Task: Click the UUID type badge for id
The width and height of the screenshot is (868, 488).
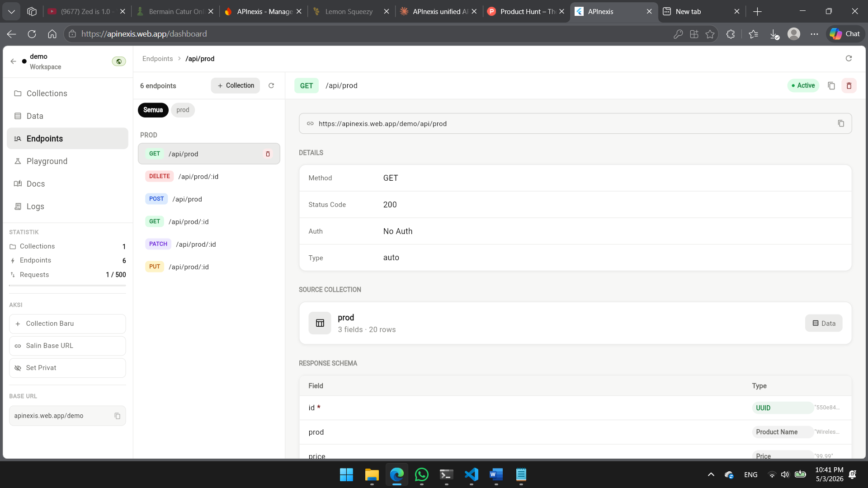Action: [783, 408]
